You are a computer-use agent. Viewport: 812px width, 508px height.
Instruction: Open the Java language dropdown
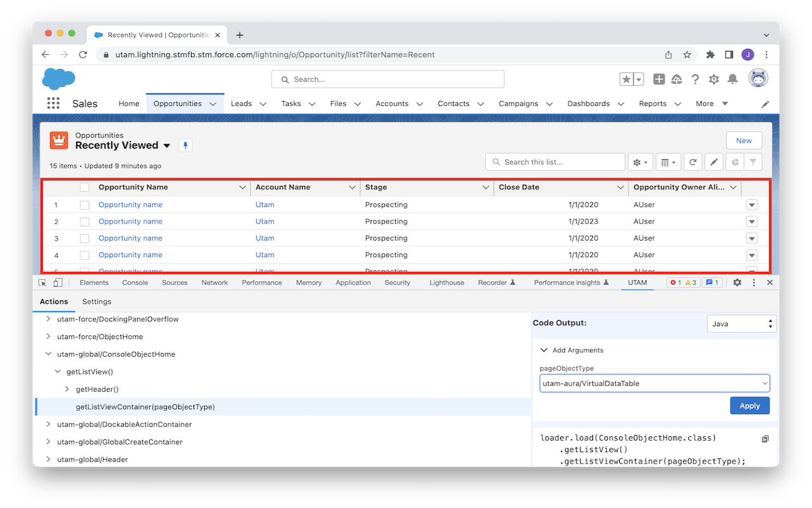pyautogui.click(x=741, y=324)
